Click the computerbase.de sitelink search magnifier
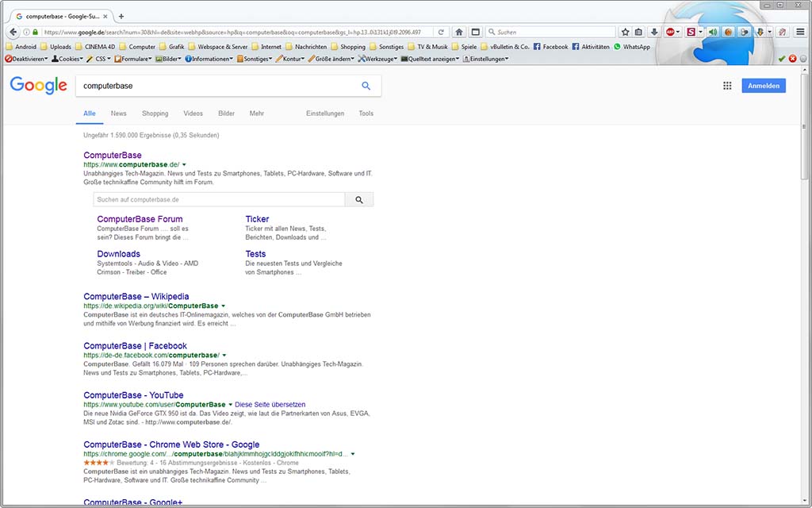The width and height of the screenshot is (812, 508). click(359, 199)
